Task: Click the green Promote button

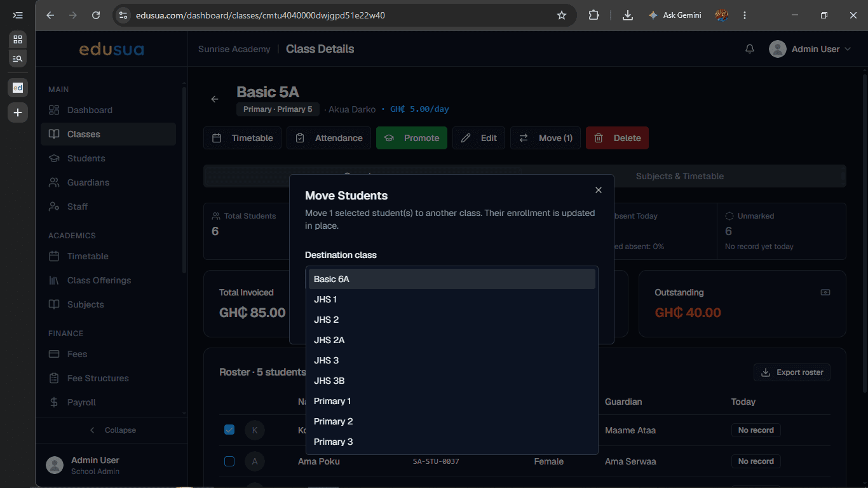Action: [x=412, y=138]
